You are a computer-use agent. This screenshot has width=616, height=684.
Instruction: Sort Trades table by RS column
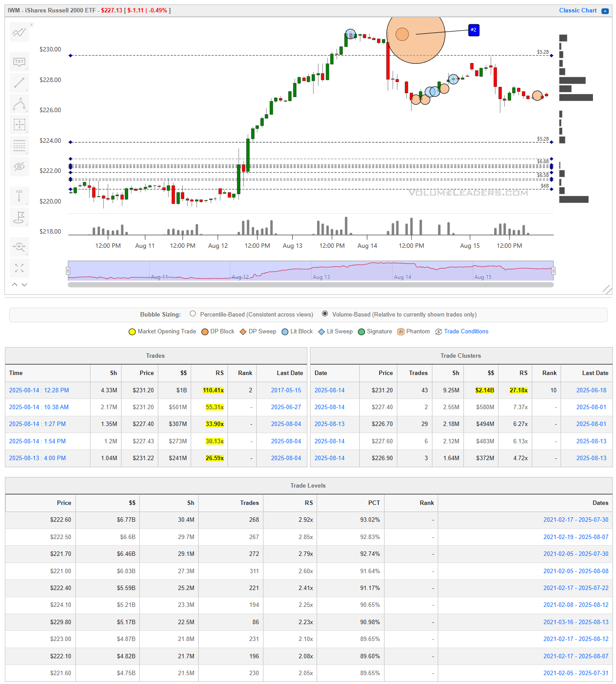[x=220, y=373]
